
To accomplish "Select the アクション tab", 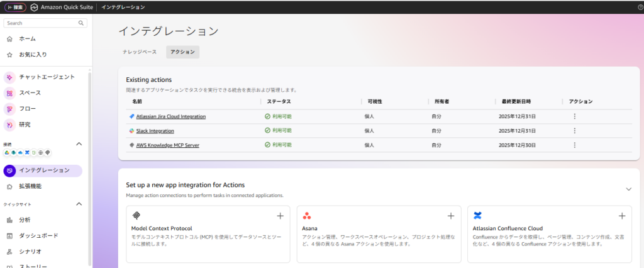I will click(182, 52).
